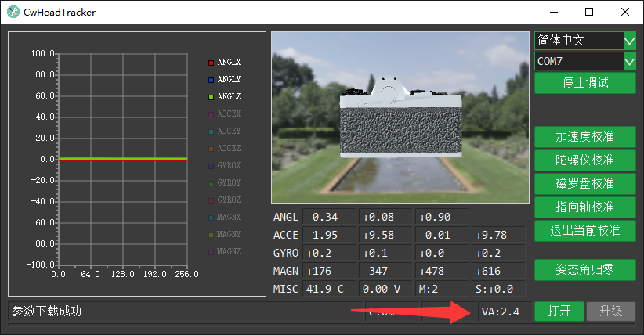
Task: Click the ACCE value -0.01
Action: pos(442,235)
